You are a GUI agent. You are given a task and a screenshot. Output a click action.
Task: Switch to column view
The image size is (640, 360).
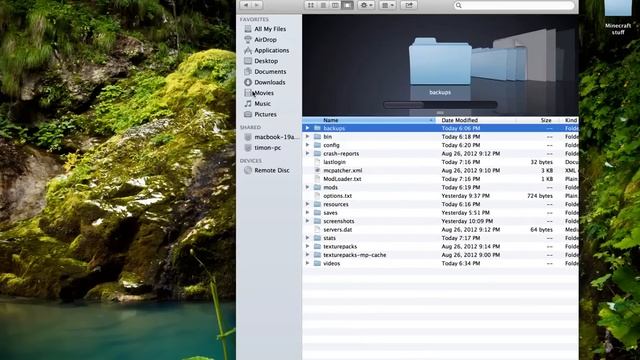tap(335, 5)
